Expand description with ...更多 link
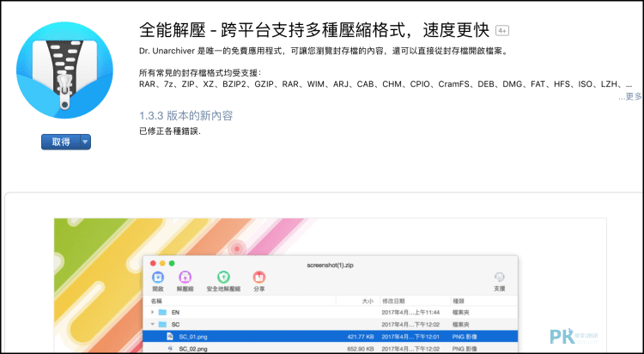 pos(630,96)
